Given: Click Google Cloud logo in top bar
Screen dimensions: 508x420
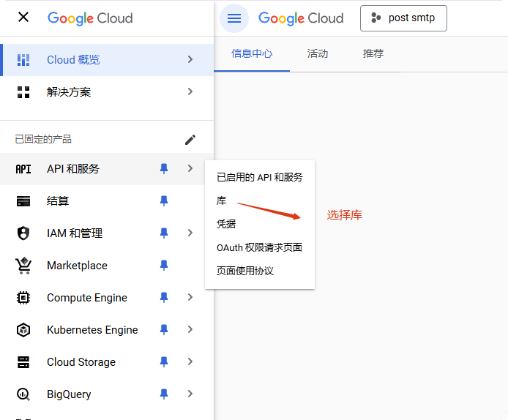Looking at the screenshot, I should pos(301,18).
